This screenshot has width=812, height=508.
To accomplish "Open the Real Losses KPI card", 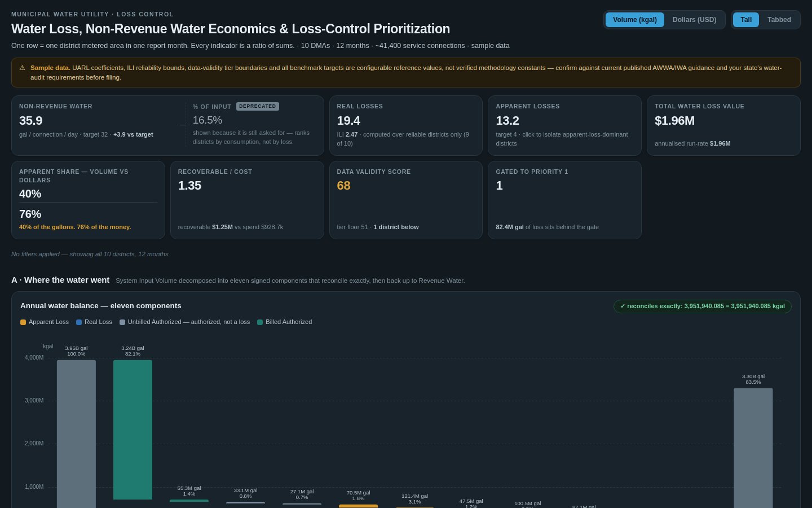I will point(406,125).
